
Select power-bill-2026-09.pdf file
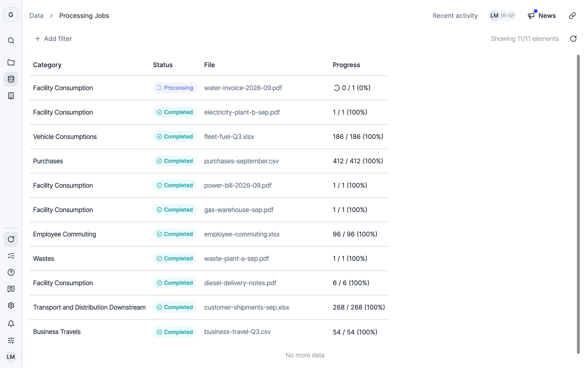coord(238,185)
